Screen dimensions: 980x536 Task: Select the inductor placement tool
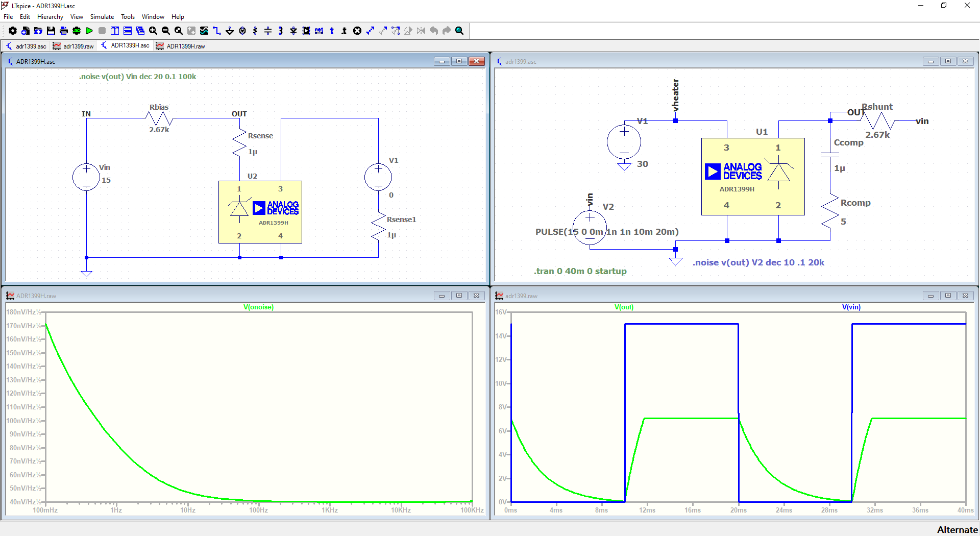click(x=281, y=31)
